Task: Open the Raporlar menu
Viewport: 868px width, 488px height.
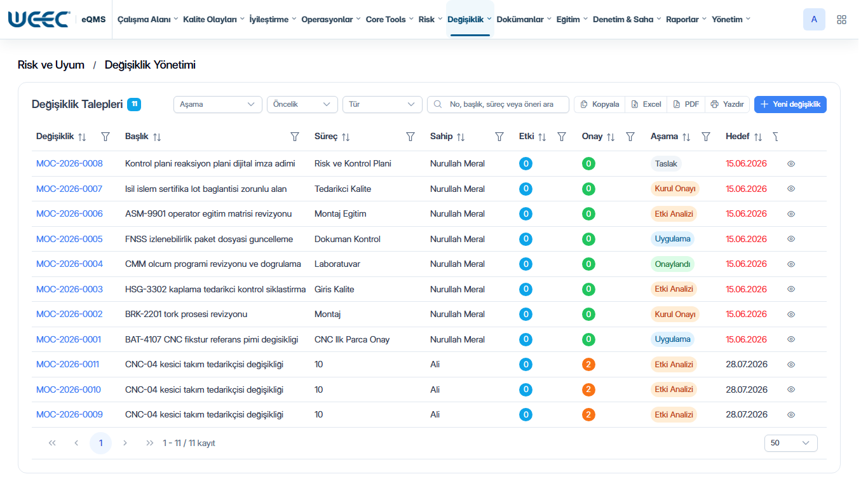Action: tap(686, 20)
